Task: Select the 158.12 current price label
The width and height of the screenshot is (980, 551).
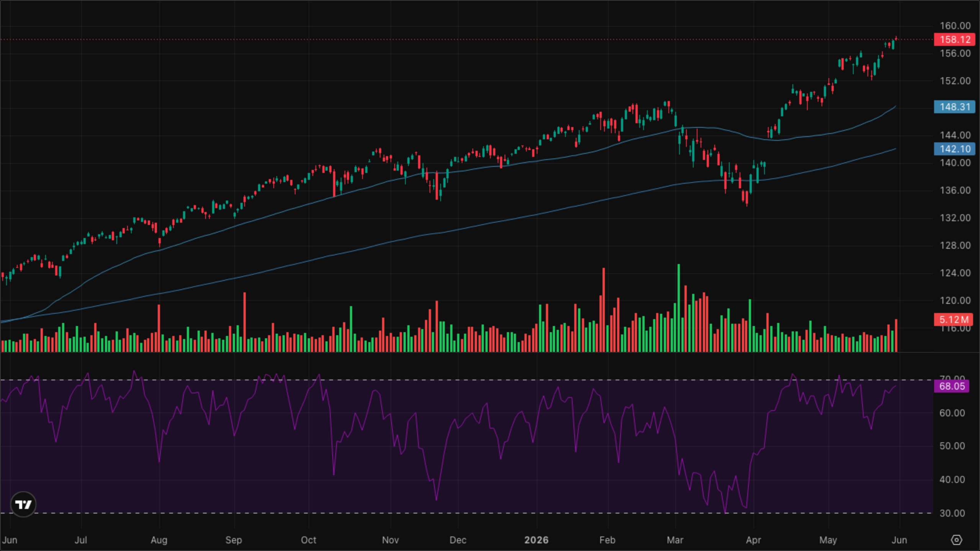Action: (955, 39)
